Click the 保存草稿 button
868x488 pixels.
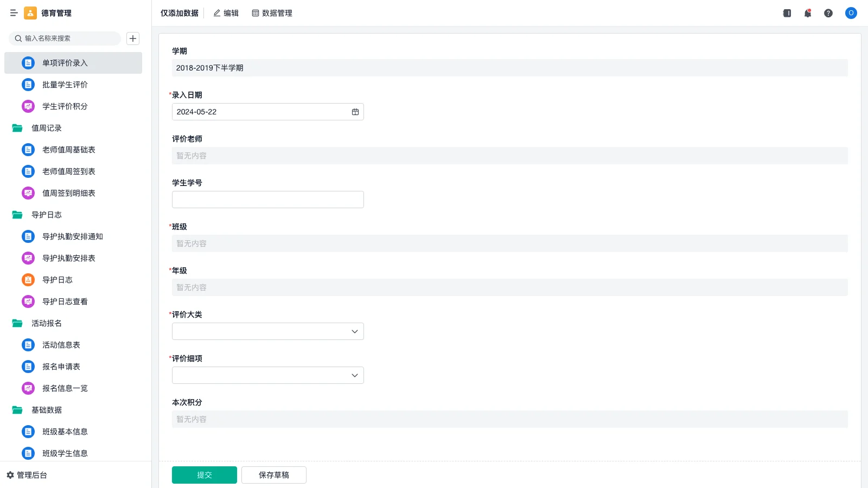pos(273,475)
